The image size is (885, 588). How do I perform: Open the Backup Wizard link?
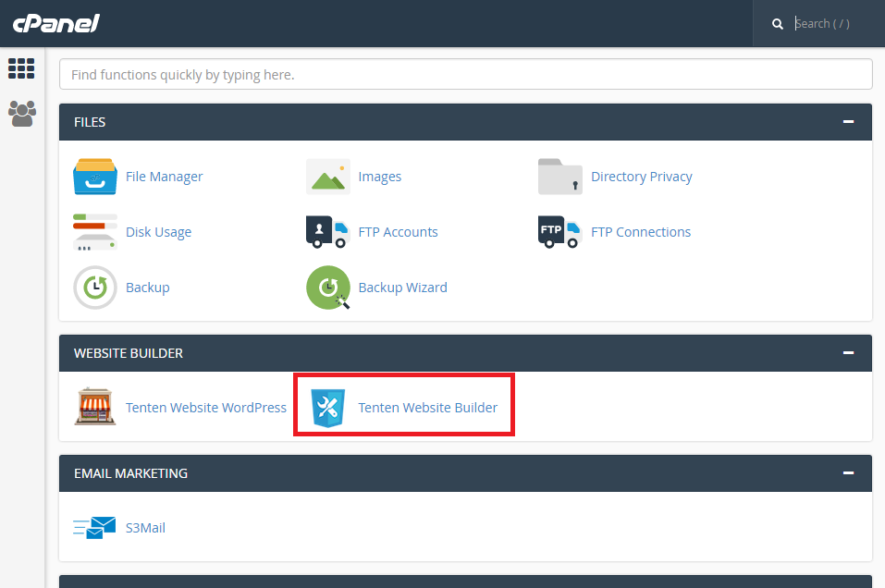click(403, 288)
